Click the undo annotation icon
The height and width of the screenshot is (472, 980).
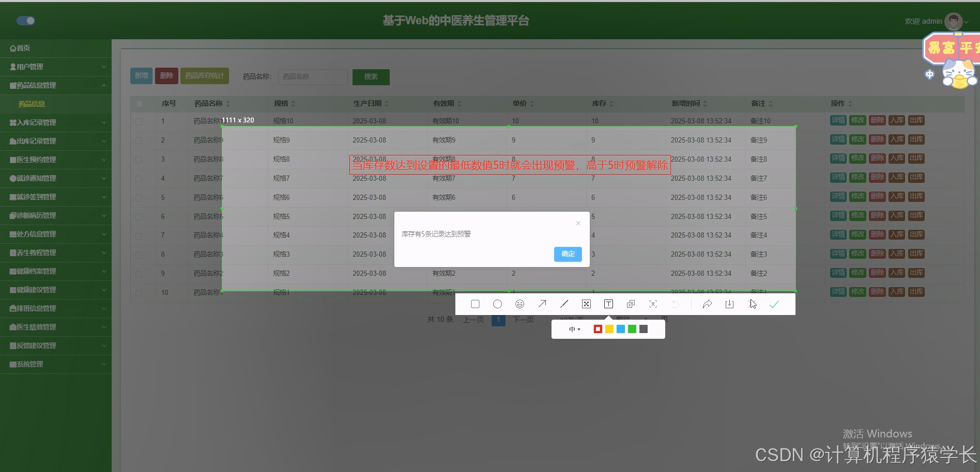point(675,304)
